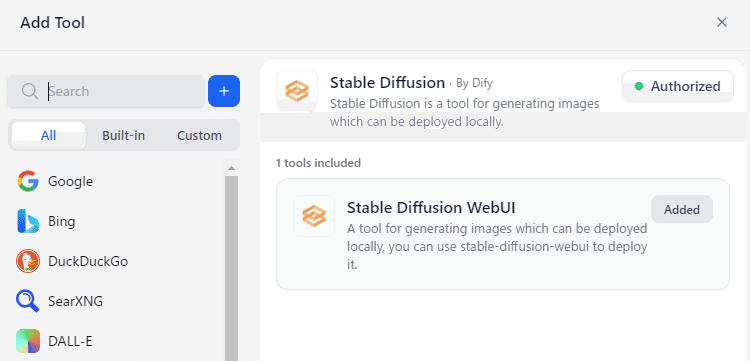750x361 pixels.
Task: Click the search magnifier icon
Action: click(x=30, y=91)
